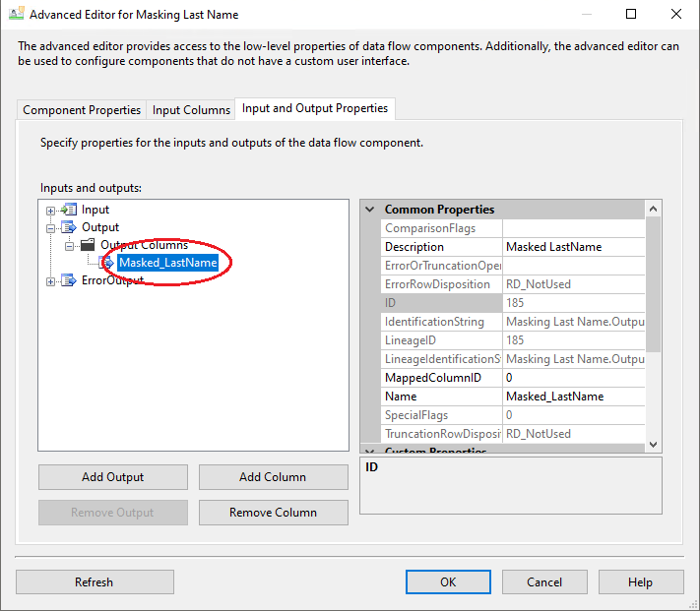Click the dialog's title bar app icon
Viewport: 700px width, 611px height.
click(x=16, y=15)
